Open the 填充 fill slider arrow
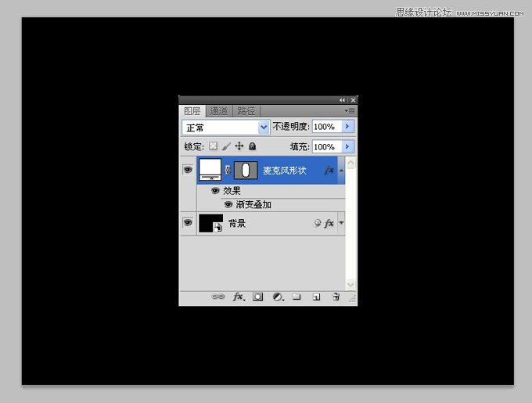 click(x=347, y=146)
